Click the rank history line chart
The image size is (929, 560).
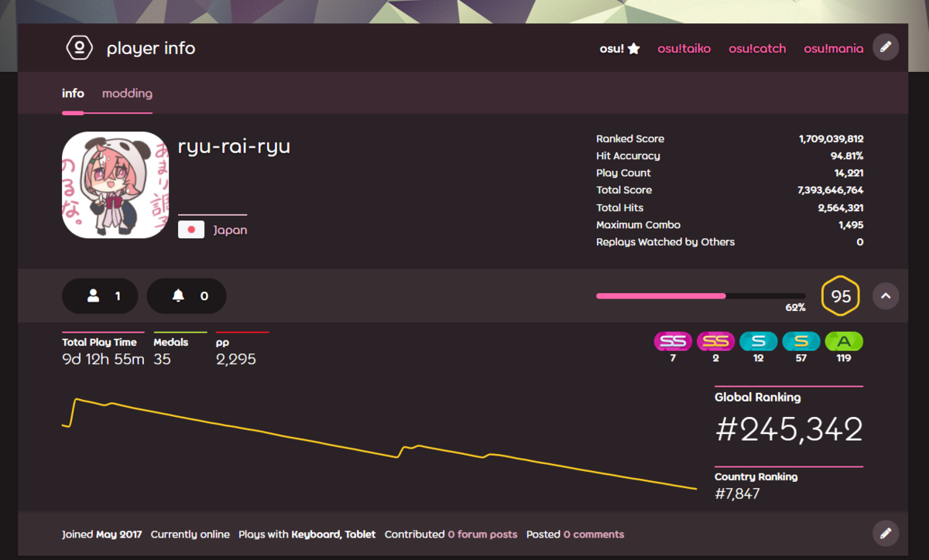379,444
